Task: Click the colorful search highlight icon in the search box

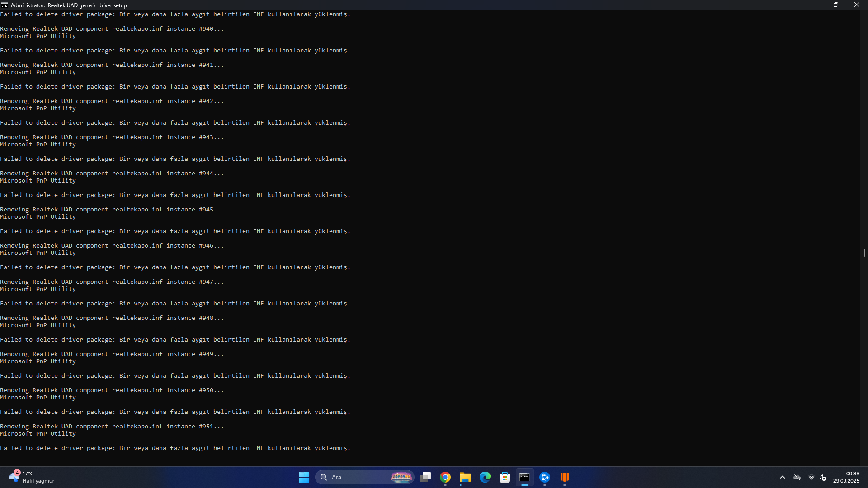Action: [x=401, y=477]
